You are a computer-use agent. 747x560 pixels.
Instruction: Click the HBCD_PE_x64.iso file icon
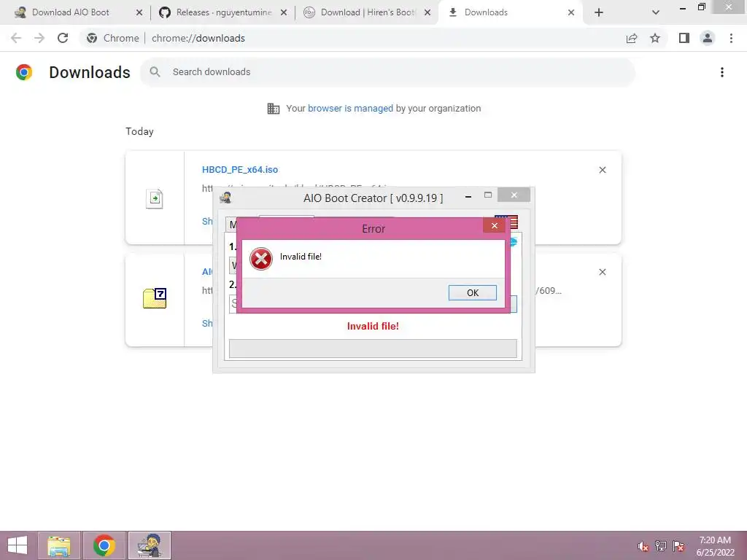coord(155,198)
